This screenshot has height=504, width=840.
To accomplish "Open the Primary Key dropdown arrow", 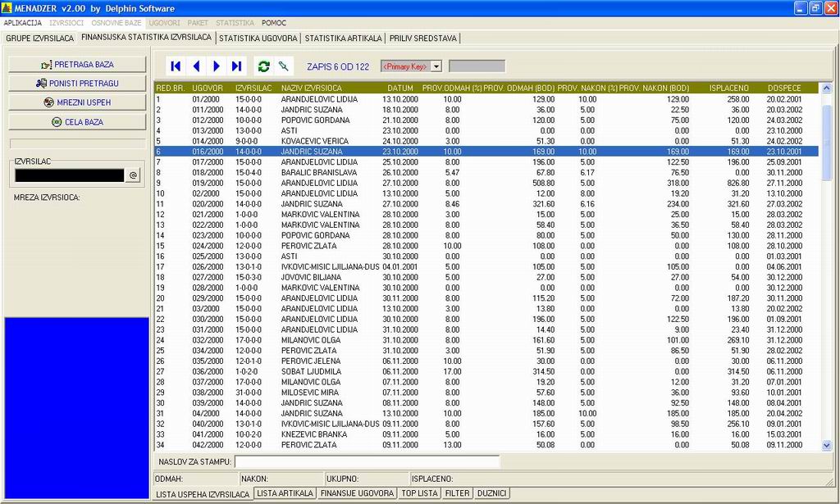I will 436,66.
